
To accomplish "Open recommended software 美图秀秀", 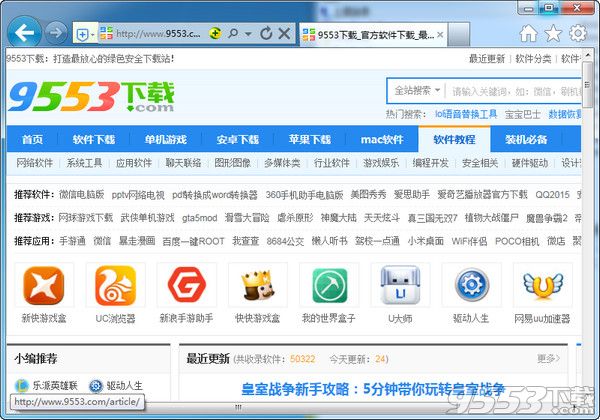I will pos(368,195).
